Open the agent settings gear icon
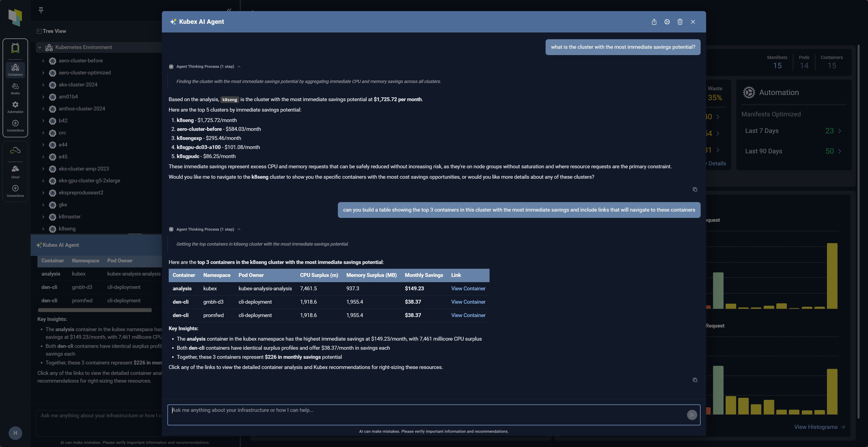 667,22
